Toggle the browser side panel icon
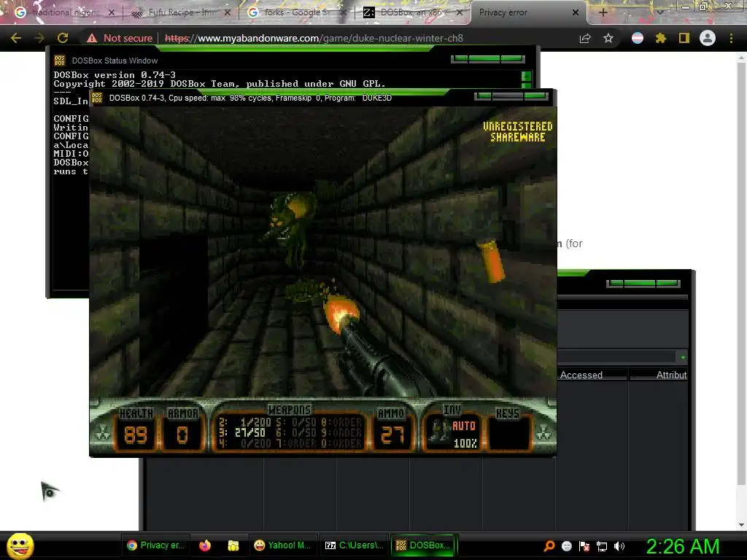The width and height of the screenshot is (747, 560). coord(684,38)
